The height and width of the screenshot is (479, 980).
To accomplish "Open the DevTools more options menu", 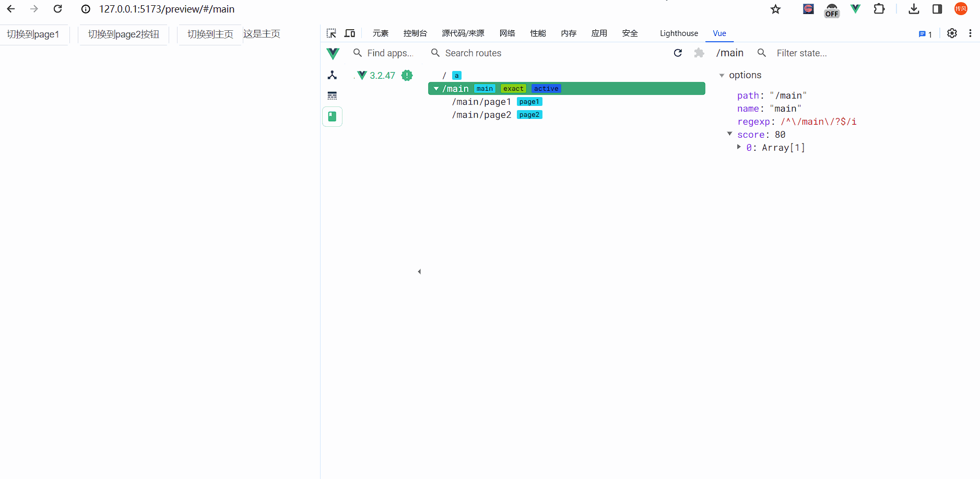I will pyautogui.click(x=970, y=33).
